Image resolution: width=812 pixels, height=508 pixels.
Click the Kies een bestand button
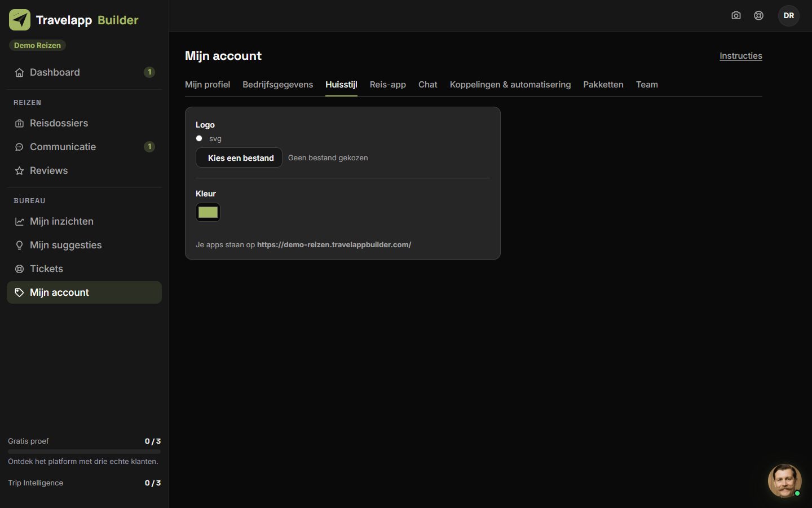[x=239, y=158]
